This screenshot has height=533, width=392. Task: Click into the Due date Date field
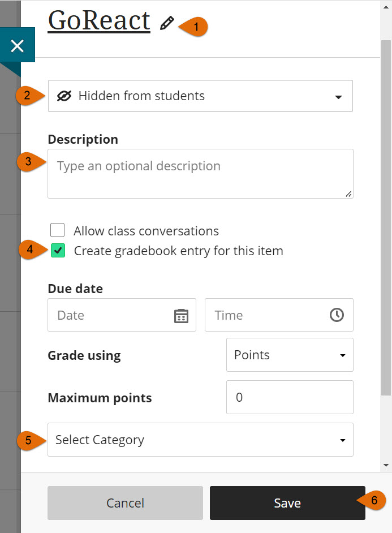pyautogui.click(x=113, y=315)
